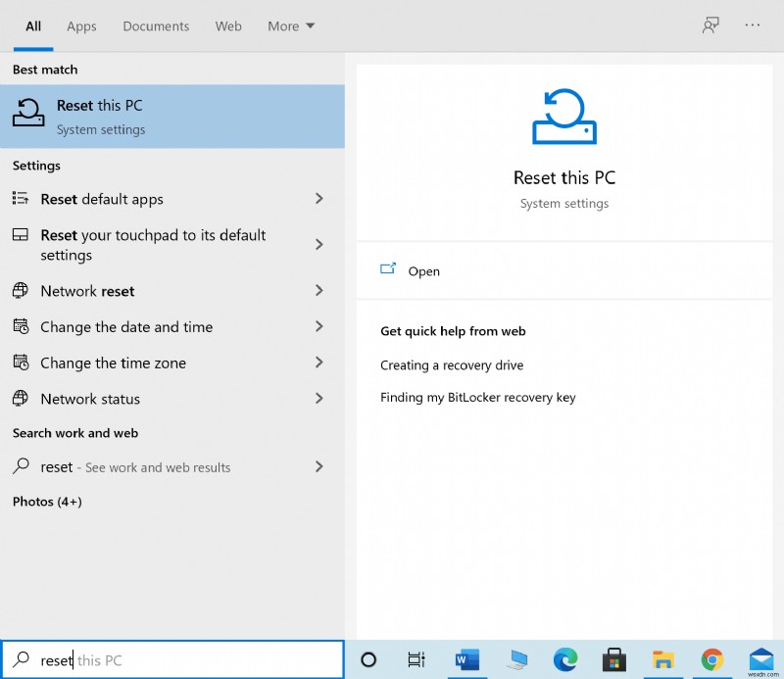Screen dimensions: 784x679
Task: Launch Cortana from the taskbar circle
Action: pyautogui.click(x=369, y=659)
